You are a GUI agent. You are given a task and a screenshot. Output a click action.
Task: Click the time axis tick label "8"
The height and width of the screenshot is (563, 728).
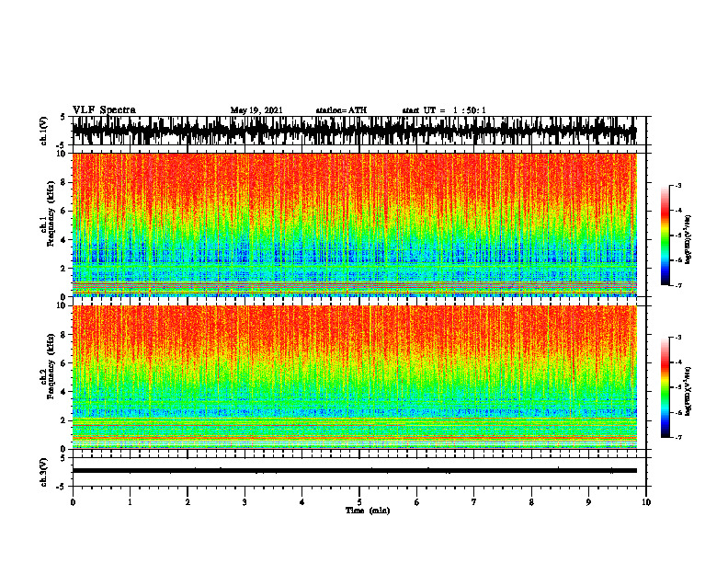(531, 502)
